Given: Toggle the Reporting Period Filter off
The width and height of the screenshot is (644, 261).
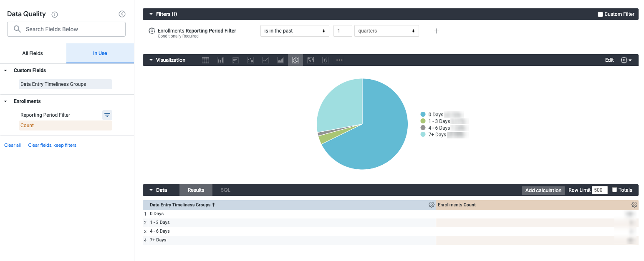Looking at the screenshot, I should coord(107,115).
